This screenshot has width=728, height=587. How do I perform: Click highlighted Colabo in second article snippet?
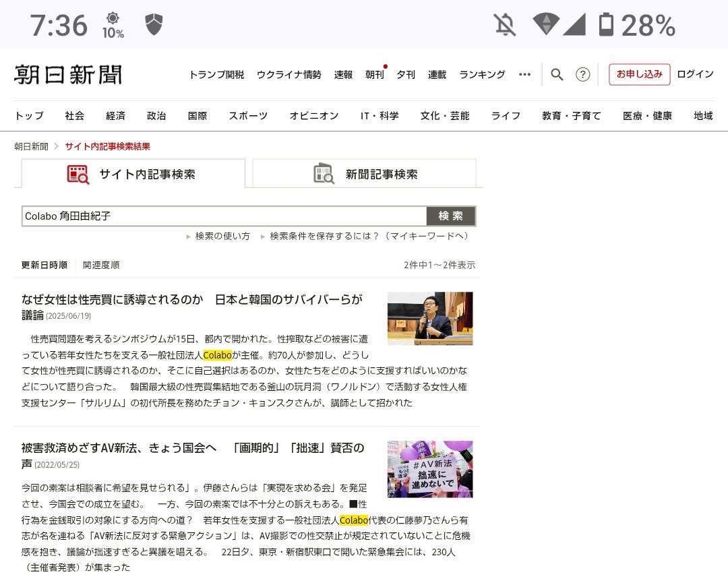pyautogui.click(x=354, y=520)
